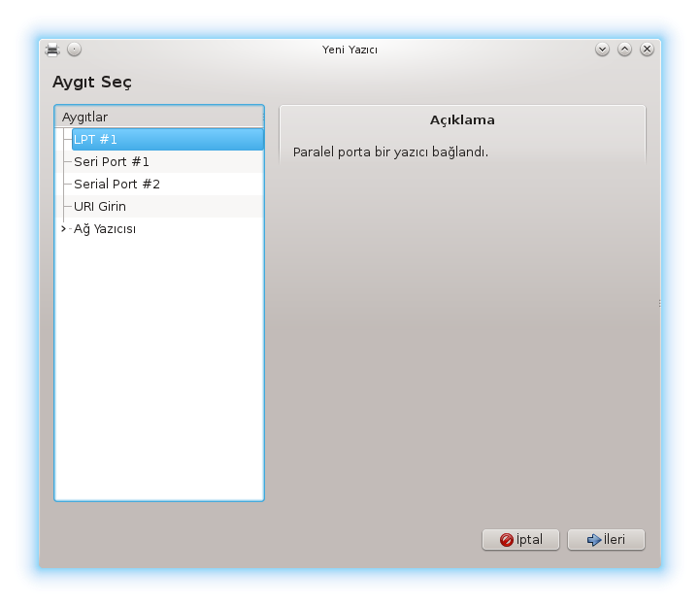
Task: Click the İleri button to continue
Action: pos(606,540)
